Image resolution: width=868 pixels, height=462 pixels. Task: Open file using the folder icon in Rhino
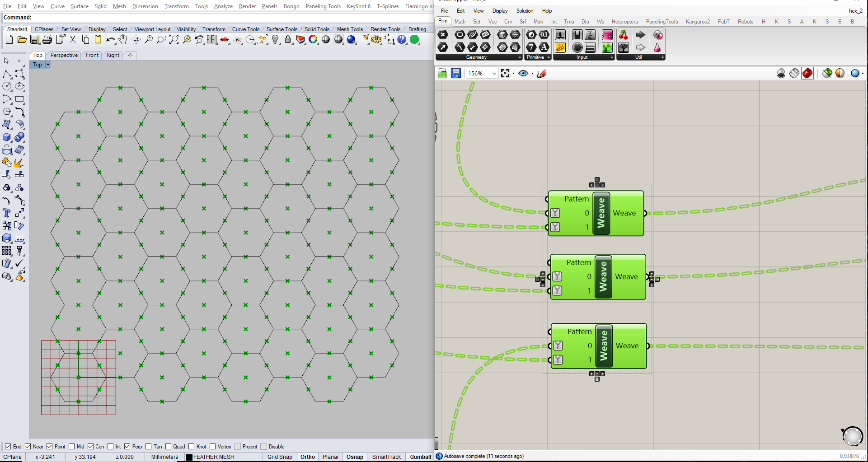pyautogui.click(x=22, y=40)
